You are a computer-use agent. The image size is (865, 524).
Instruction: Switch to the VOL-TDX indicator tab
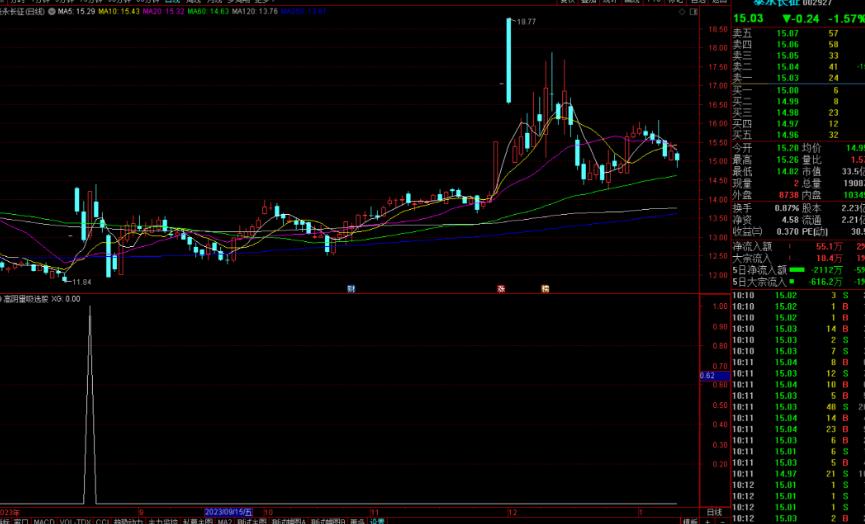[75, 521]
